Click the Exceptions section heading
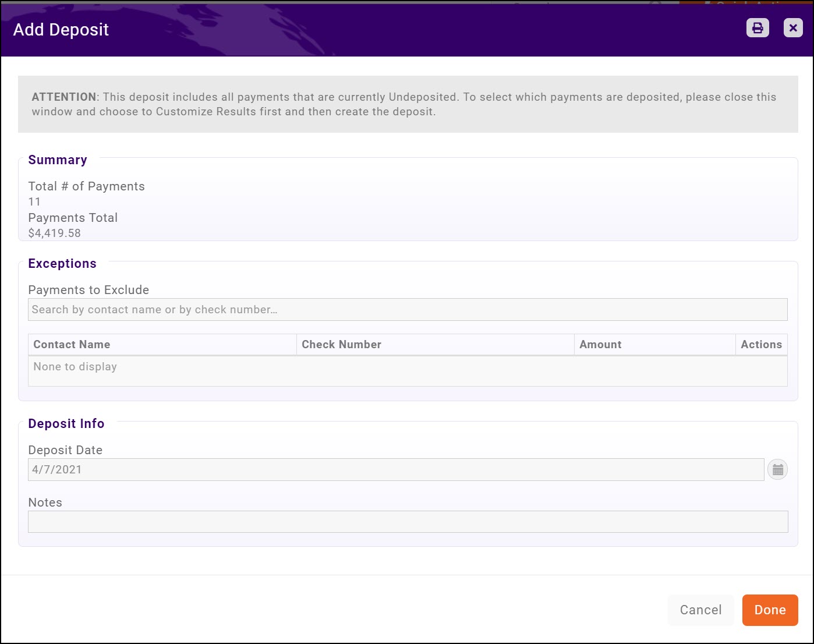Image resolution: width=814 pixels, height=644 pixels. 62,263
